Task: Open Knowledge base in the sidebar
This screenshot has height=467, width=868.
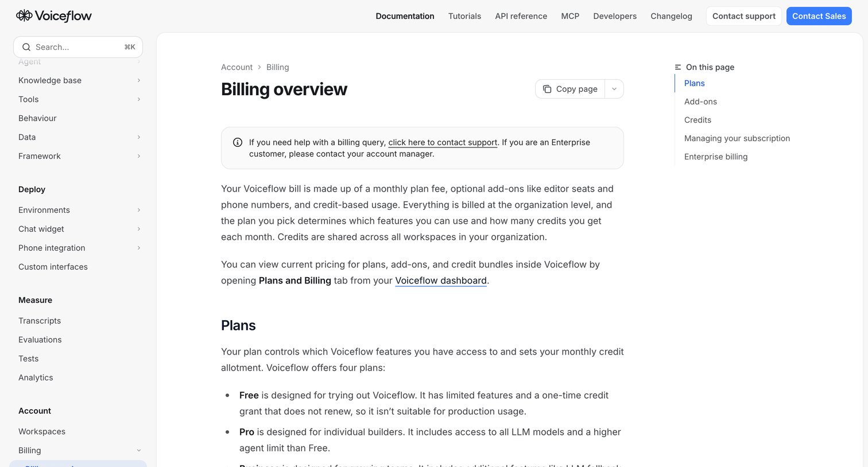Action: [x=50, y=80]
